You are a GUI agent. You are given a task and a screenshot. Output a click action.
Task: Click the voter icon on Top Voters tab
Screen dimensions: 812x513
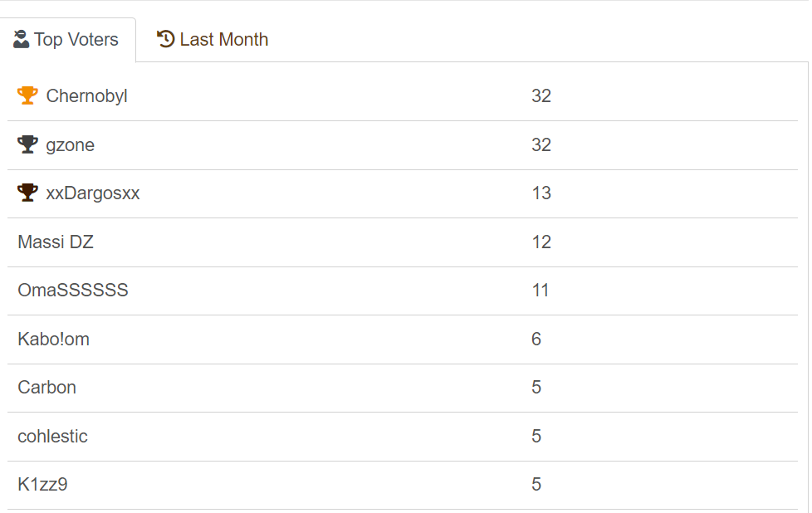[22, 39]
